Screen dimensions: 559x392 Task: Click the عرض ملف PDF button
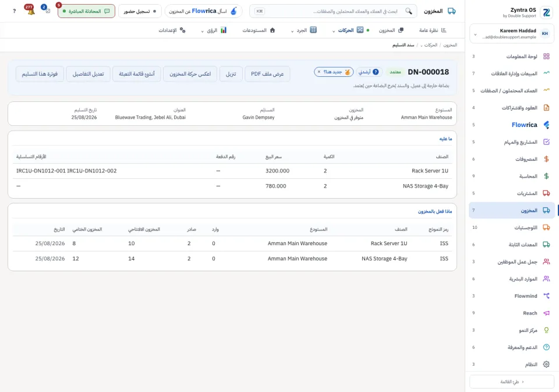tap(267, 74)
